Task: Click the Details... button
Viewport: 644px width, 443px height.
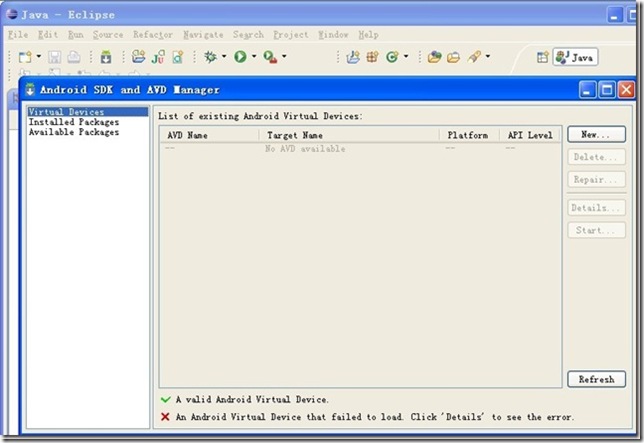Action: click(x=596, y=208)
